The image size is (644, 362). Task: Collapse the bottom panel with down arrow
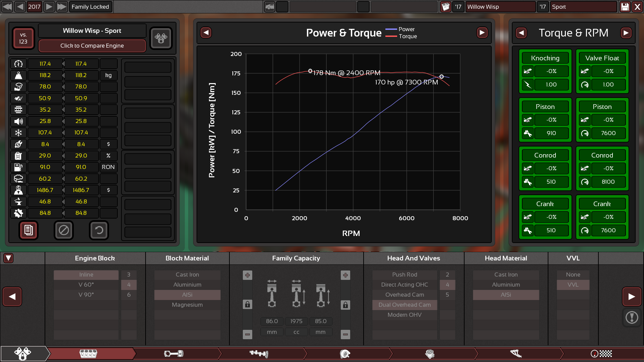[8, 258]
